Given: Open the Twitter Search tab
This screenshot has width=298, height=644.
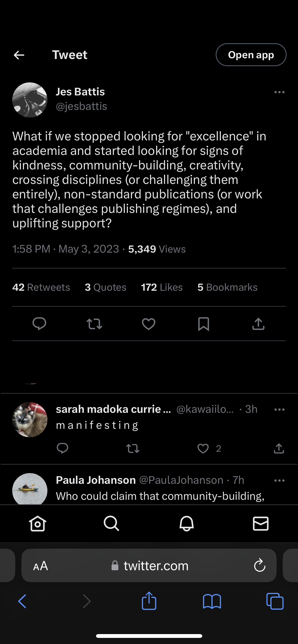Looking at the screenshot, I should (x=111, y=523).
